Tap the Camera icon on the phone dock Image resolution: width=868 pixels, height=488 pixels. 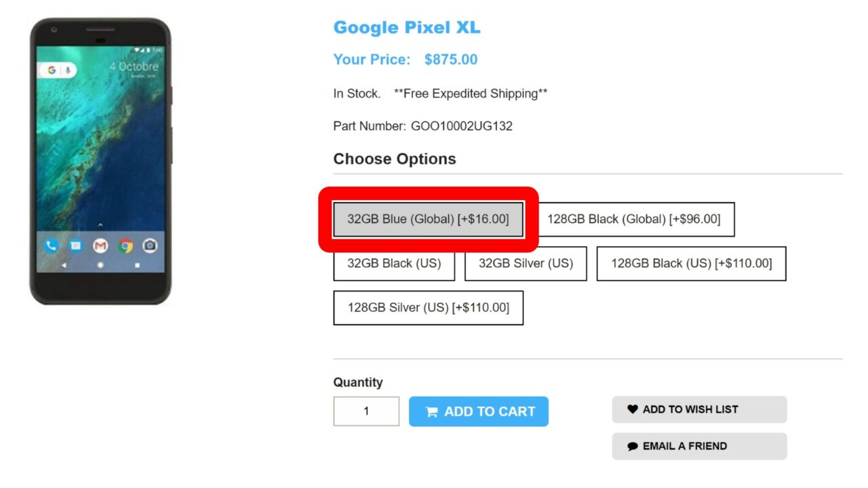click(x=150, y=245)
